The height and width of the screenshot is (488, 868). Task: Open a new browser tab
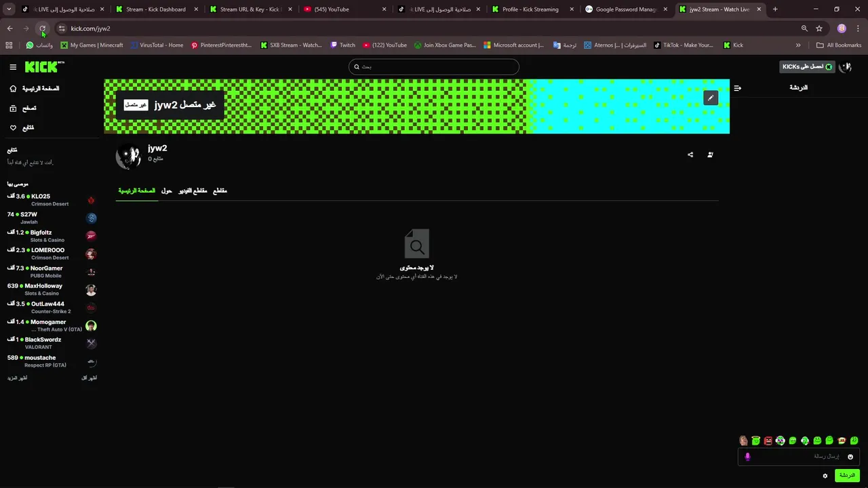coord(775,9)
